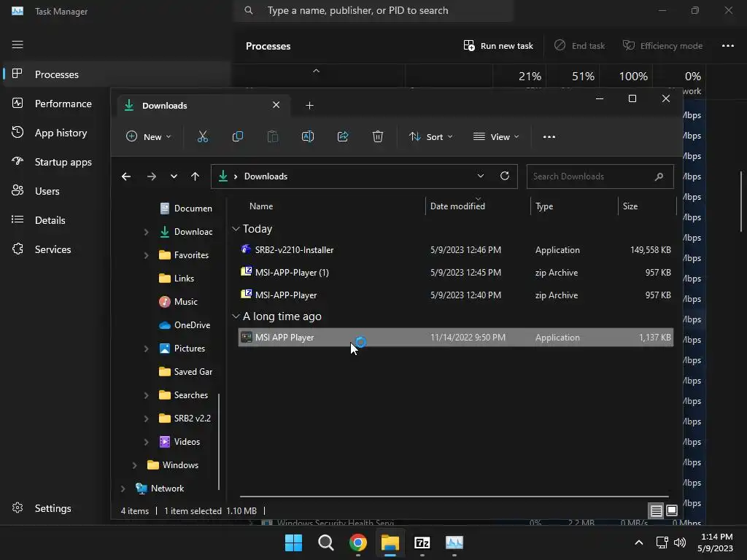Select MSI-APP-Player (1) zip file
Image resolution: width=747 pixels, height=560 pixels.
tap(455, 273)
